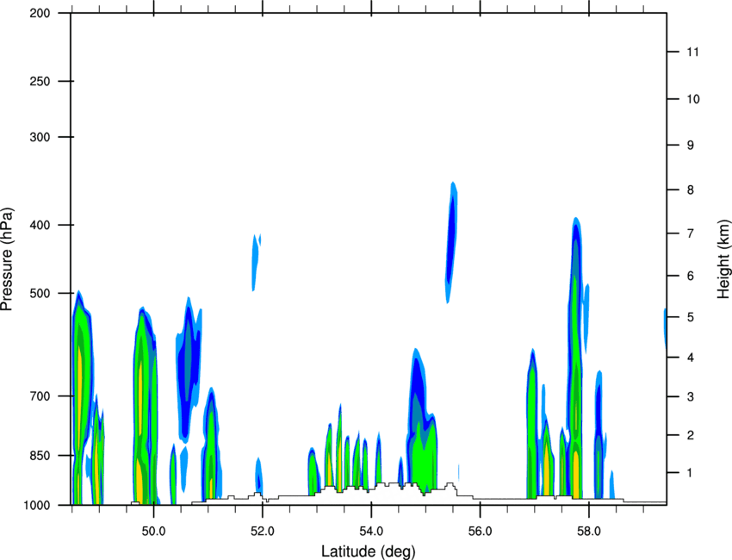Select the 300 pressure tick label
The width and height of the screenshot is (732, 560).
click(x=40, y=137)
